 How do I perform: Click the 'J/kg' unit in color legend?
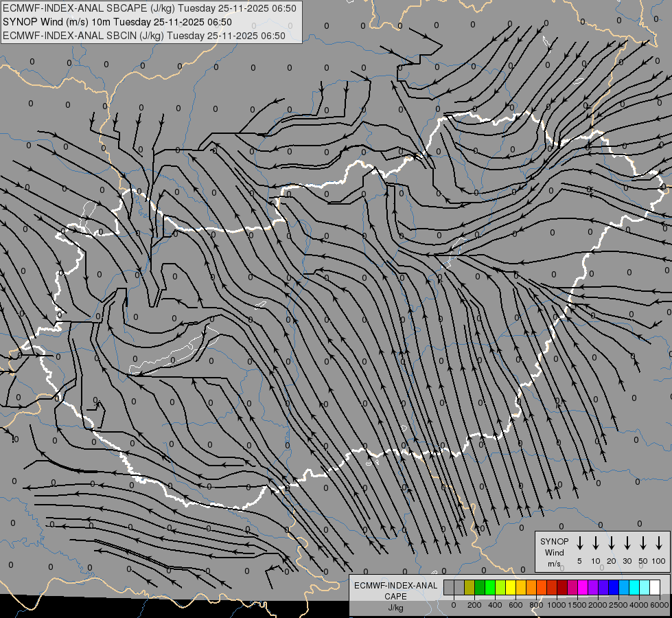pyautogui.click(x=395, y=608)
